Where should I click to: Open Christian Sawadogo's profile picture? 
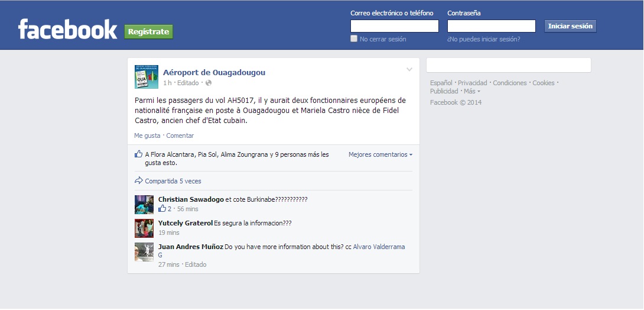[144, 205]
